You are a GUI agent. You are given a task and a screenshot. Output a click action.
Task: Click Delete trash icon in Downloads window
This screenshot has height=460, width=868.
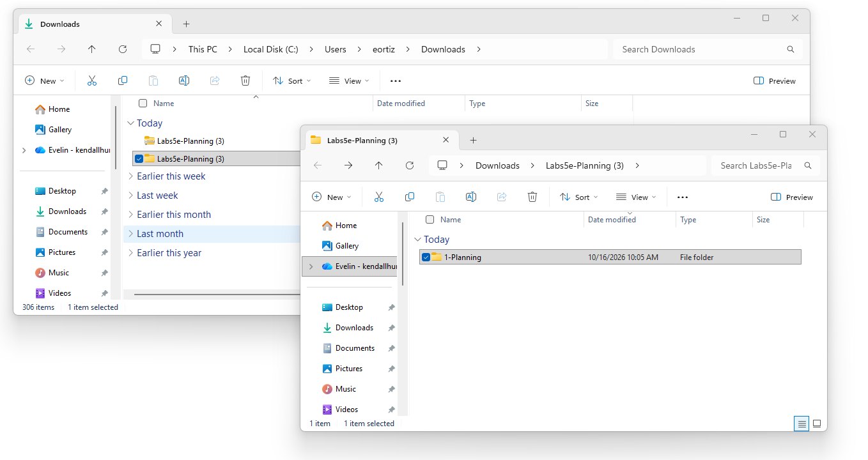pyautogui.click(x=245, y=81)
